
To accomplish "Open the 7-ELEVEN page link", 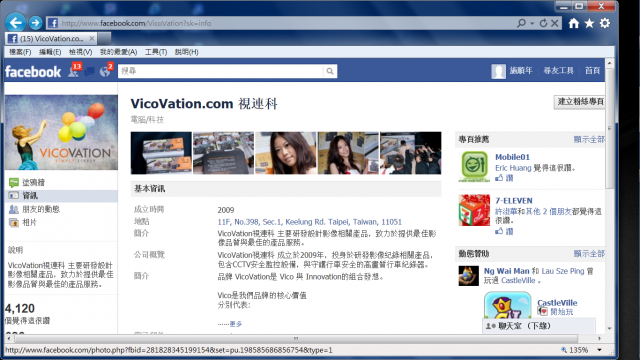I will tap(513, 200).
